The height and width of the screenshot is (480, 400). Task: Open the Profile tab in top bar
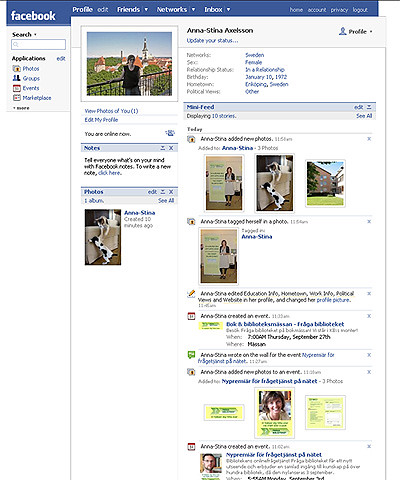tap(82, 10)
